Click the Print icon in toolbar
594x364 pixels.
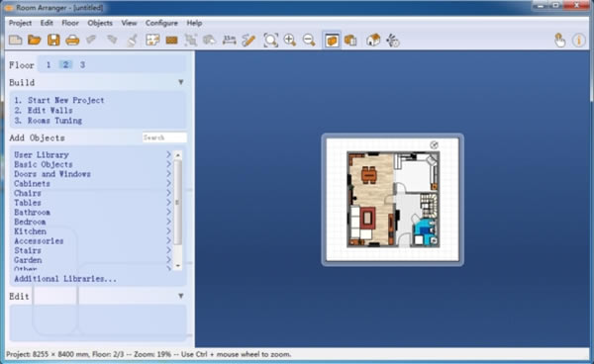(x=72, y=40)
